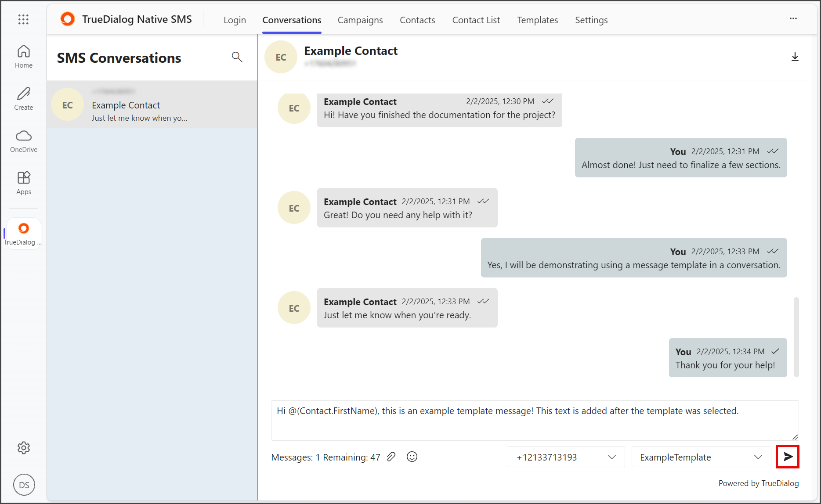Open the emoji picker icon
Image resolution: width=821 pixels, height=504 pixels.
coord(412,457)
